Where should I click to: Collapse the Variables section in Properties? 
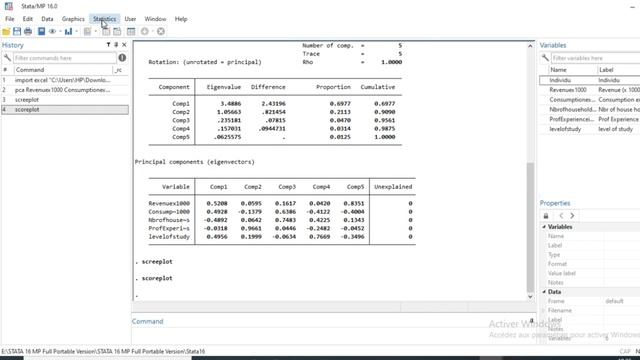click(544, 227)
